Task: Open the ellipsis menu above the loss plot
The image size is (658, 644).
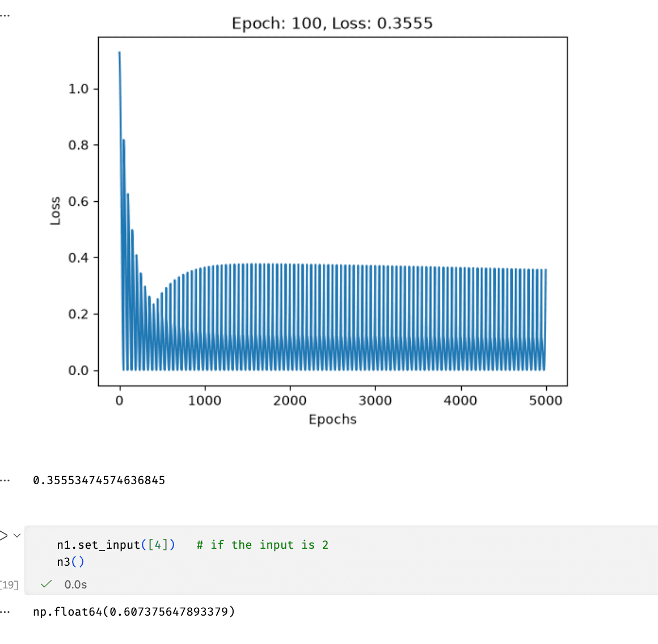Action: [x=4, y=15]
